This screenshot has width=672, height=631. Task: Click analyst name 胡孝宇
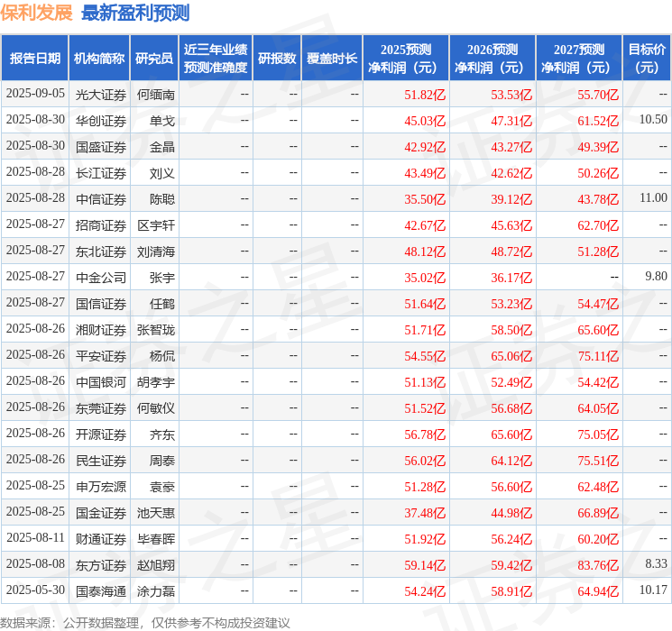click(156, 382)
